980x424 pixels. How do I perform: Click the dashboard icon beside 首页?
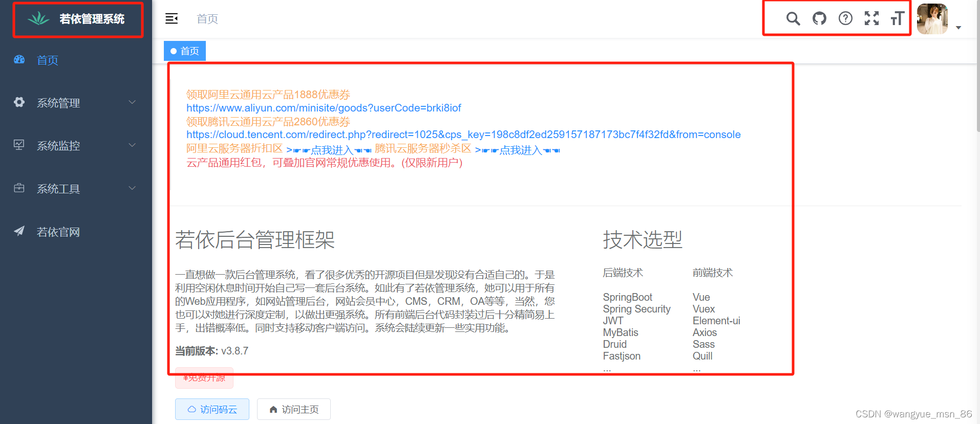point(19,60)
